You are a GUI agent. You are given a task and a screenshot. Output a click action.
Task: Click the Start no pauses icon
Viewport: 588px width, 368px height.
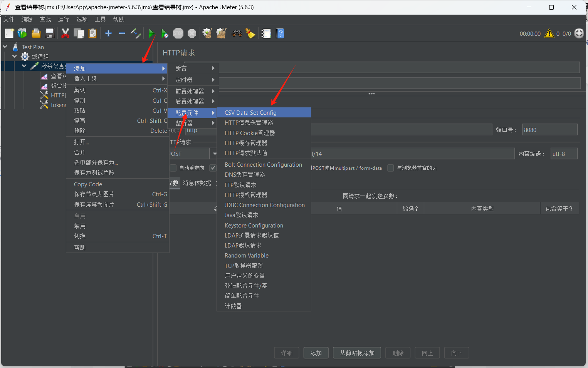click(165, 33)
